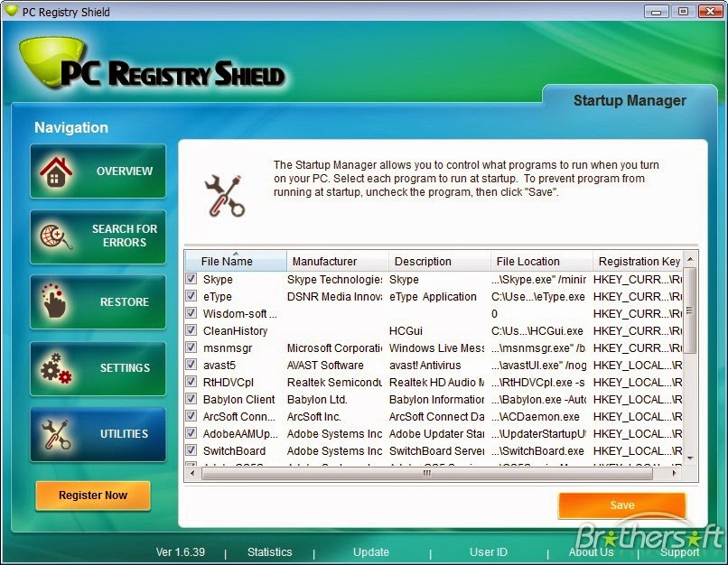
Task: Select the Microsoft Corporati manufacturer cell
Action: click(334, 347)
